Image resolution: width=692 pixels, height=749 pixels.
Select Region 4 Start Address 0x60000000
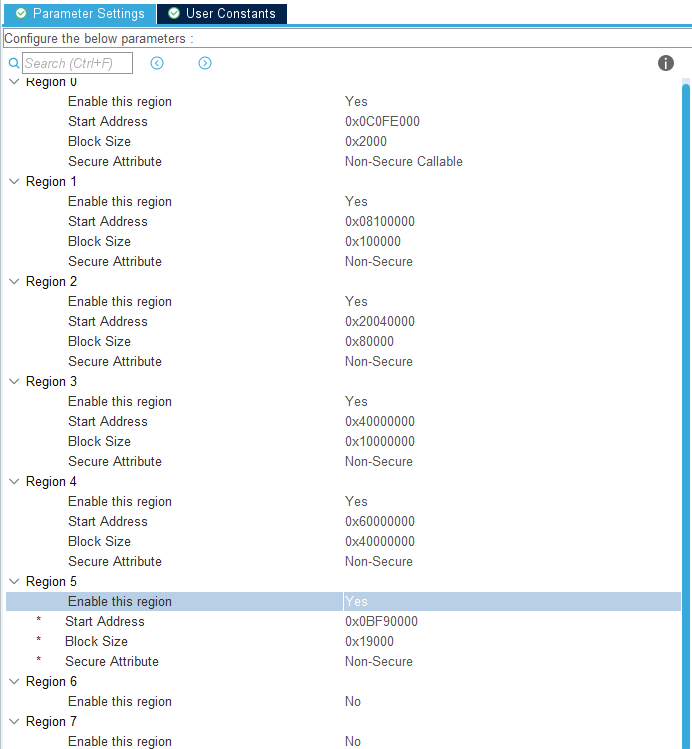[380, 522]
